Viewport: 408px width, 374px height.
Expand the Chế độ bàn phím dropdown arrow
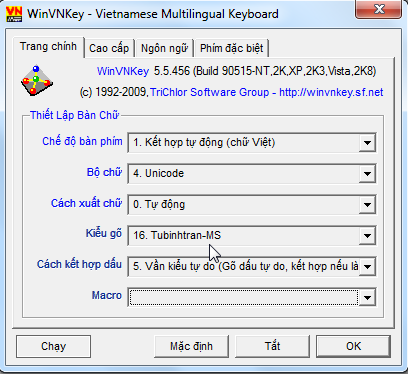367,143
